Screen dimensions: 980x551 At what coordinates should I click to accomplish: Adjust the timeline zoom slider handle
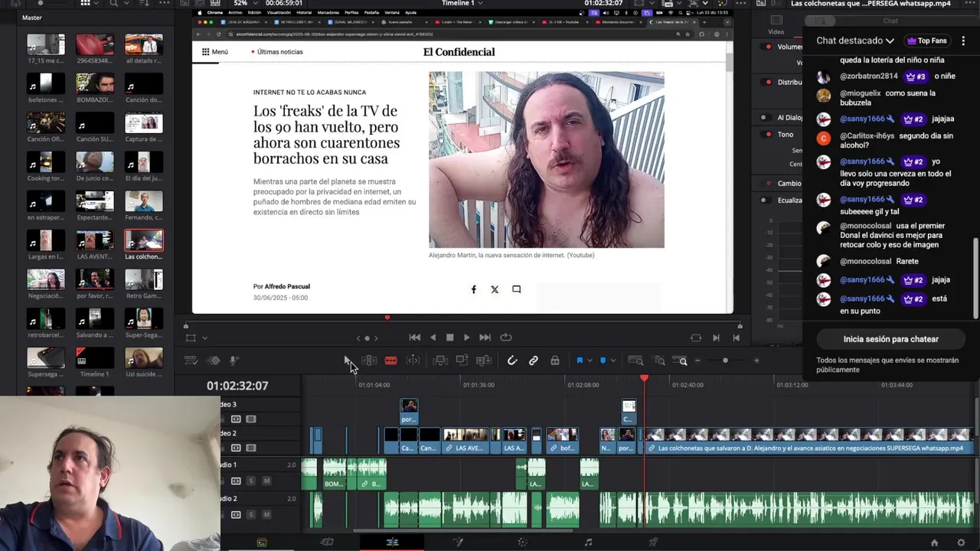coord(725,360)
